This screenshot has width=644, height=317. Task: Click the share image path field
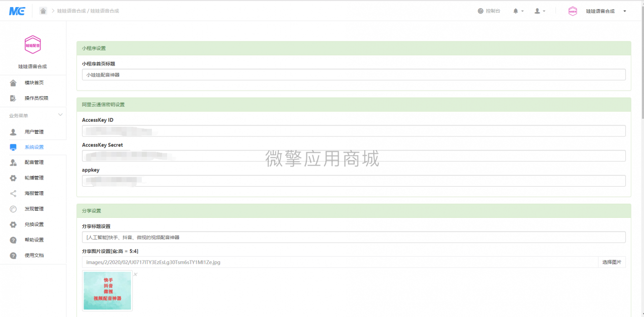click(340, 262)
